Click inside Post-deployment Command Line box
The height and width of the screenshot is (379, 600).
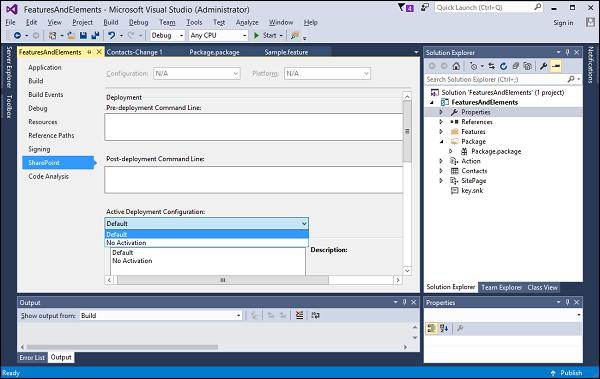tap(253, 180)
